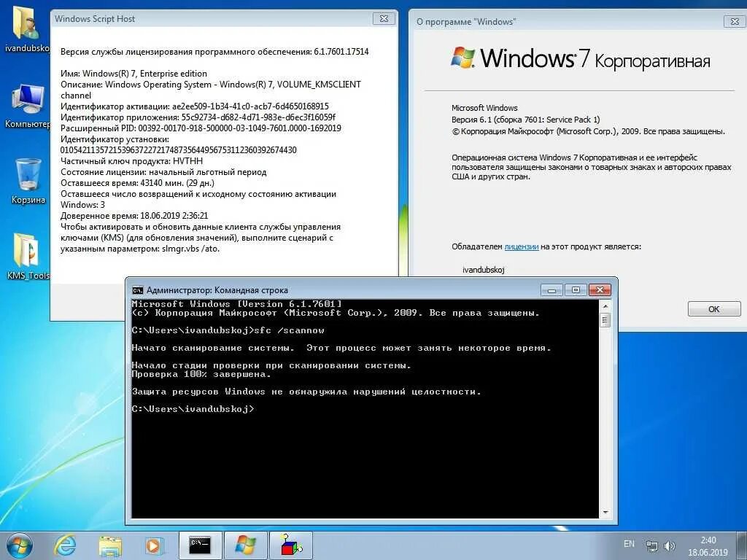Click the 'Доверенное время: 18.06.2019' line

[134, 216]
